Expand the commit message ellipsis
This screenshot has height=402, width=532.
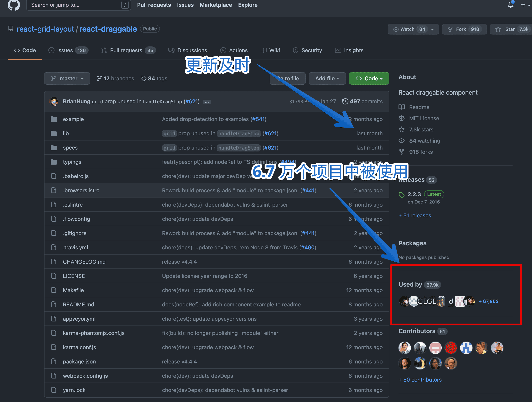click(207, 102)
